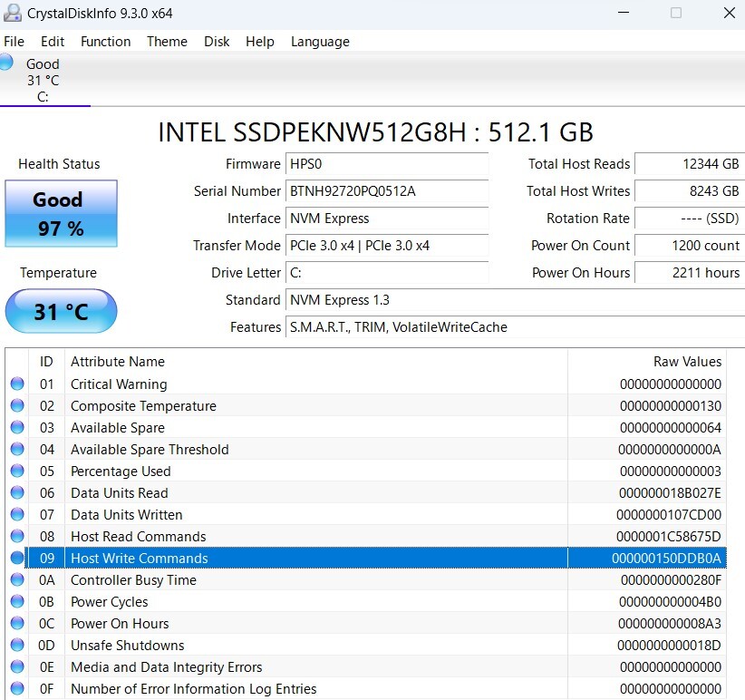
Task: Click the status orb beside Media and Data Integrity Errors
Action: click(17, 667)
